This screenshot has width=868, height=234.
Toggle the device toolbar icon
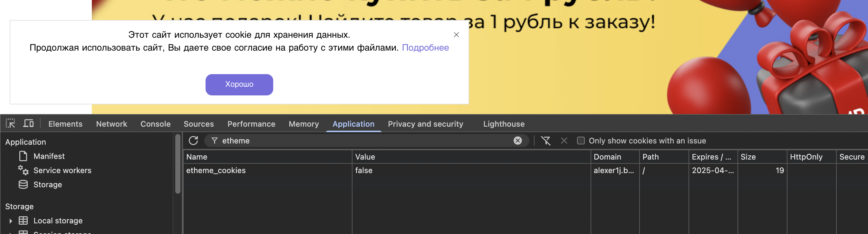click(x=28, y=123)
